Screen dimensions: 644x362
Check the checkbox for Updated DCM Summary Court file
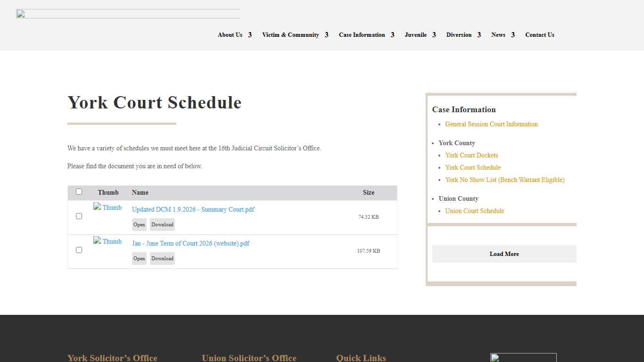(79, 216)
